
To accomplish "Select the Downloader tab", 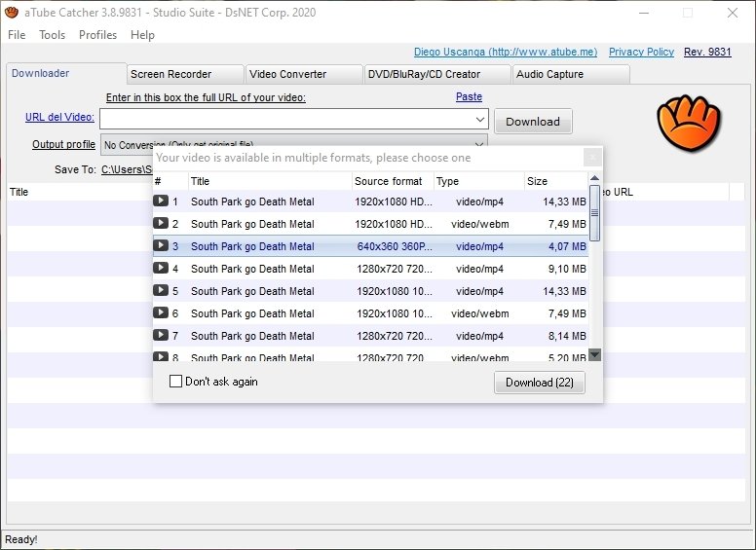I will pos(66,73).
